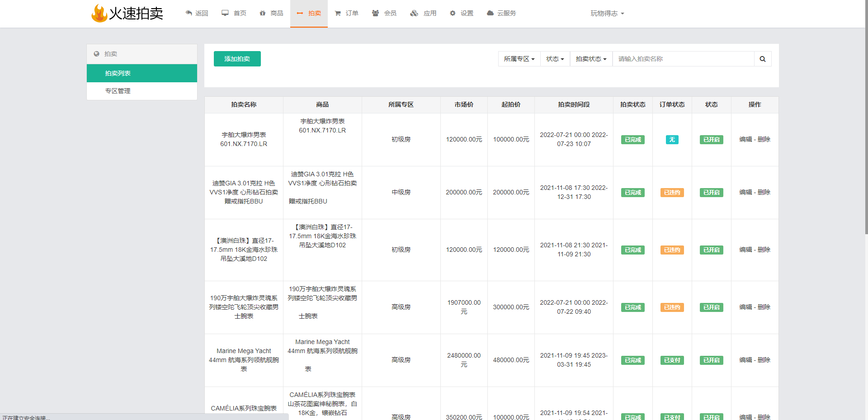Image resolution: width=868 pixels, height=420 pixels.
Task: Expand the 所属专区 filter dropdown
Action: (x=519, y=59)
